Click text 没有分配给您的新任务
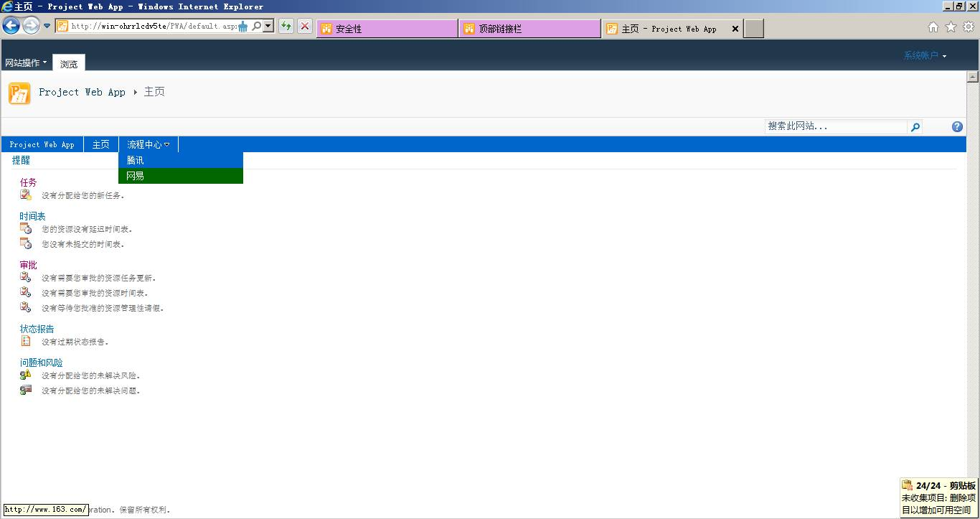980x519 pixels. (83, 195)
